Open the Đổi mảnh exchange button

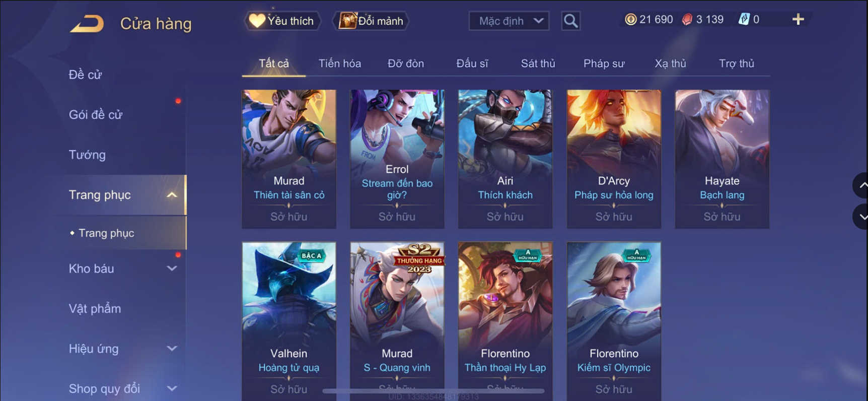tap(371, 21)
